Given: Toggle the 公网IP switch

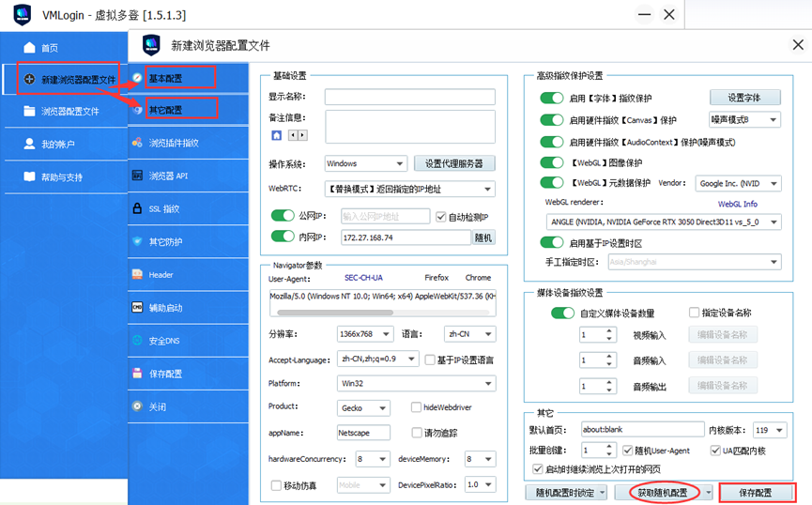Looking at the screenshot, I should (x=283, y=216).
